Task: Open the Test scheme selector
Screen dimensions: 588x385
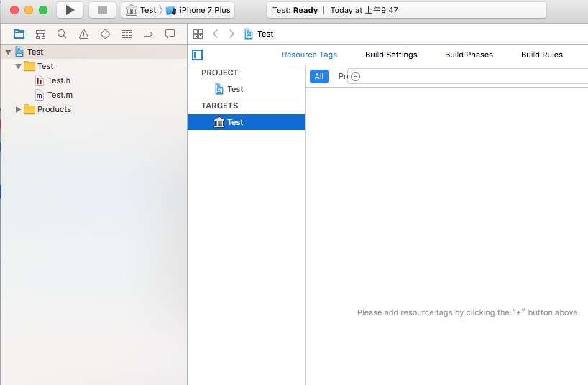Action: pos(141,10)
